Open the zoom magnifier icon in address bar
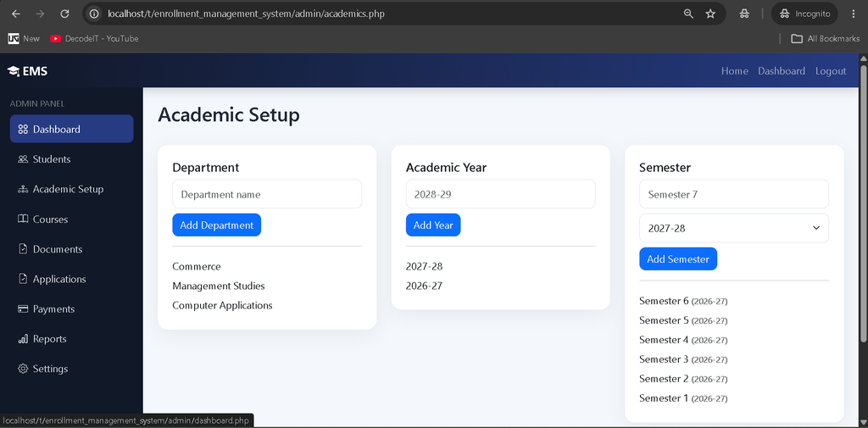This screenshot has height=428, width=868. point(688,14)
